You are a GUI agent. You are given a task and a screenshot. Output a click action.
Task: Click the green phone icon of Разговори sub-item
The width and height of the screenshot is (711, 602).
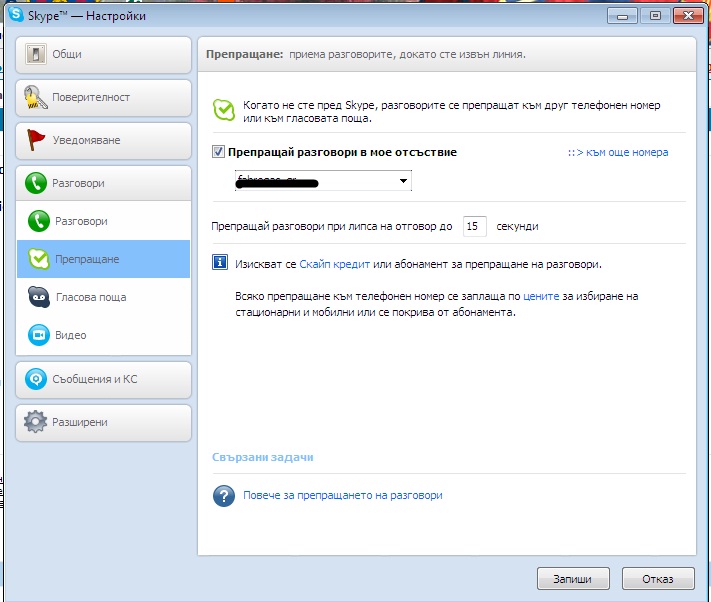39,221
